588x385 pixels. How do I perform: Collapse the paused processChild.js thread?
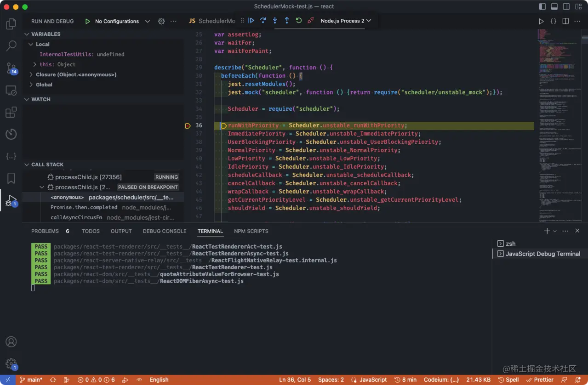coord(42,187)
